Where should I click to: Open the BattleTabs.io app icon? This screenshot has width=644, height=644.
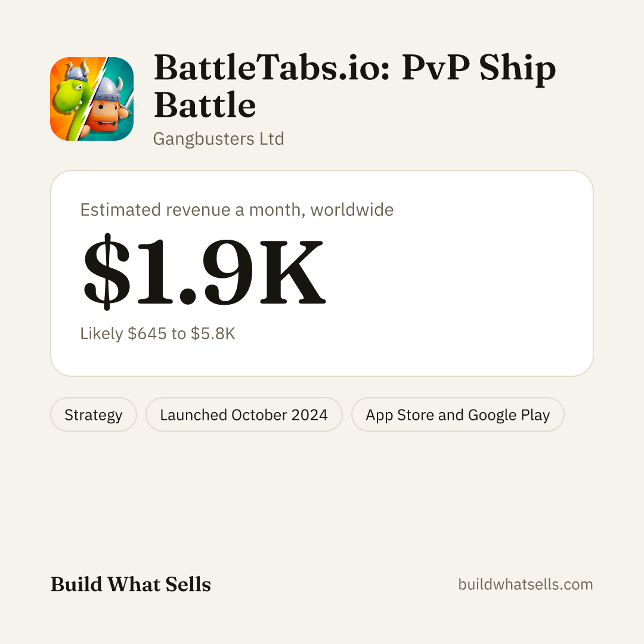click(x=92, y=99)
